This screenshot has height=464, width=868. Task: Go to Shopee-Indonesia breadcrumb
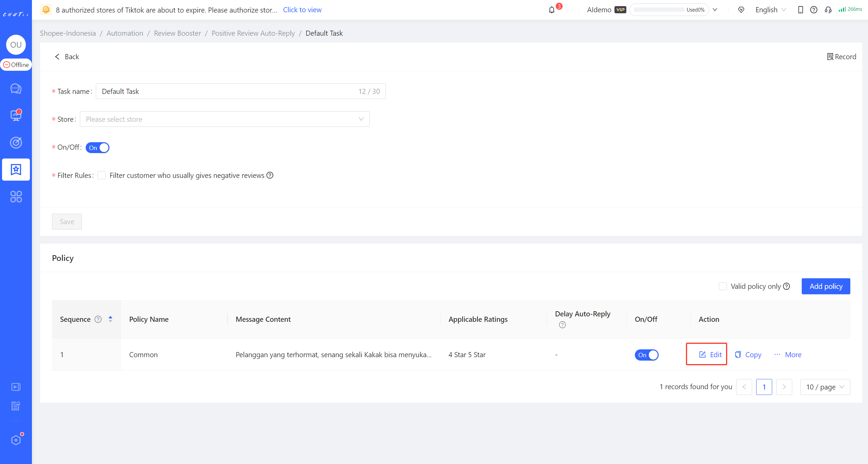tap(68, 33)
